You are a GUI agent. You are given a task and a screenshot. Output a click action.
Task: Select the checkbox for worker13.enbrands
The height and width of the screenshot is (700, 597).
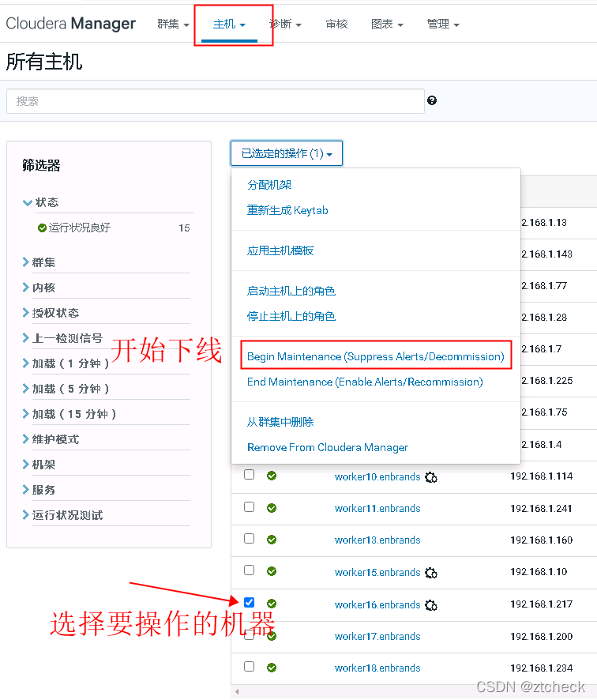click(249, 538)
